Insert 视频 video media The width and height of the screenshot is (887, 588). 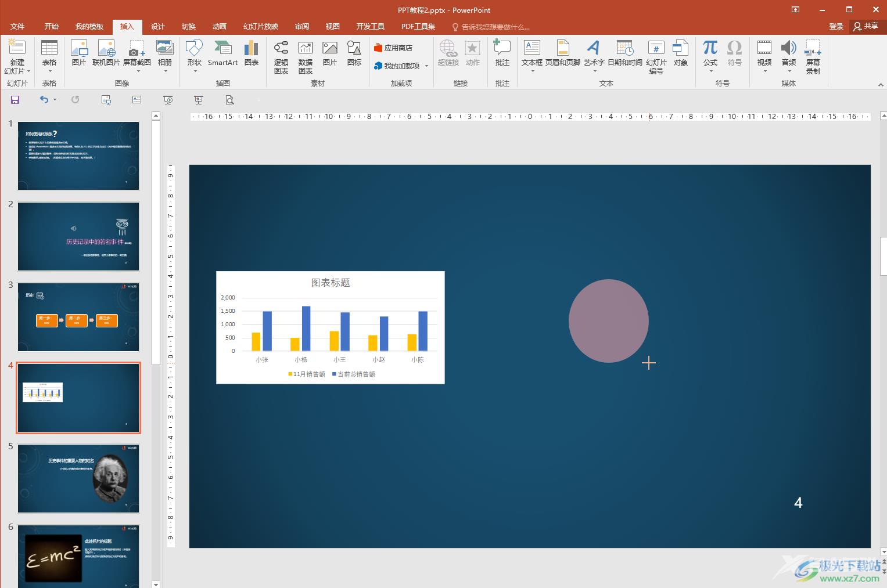[764, 48]
